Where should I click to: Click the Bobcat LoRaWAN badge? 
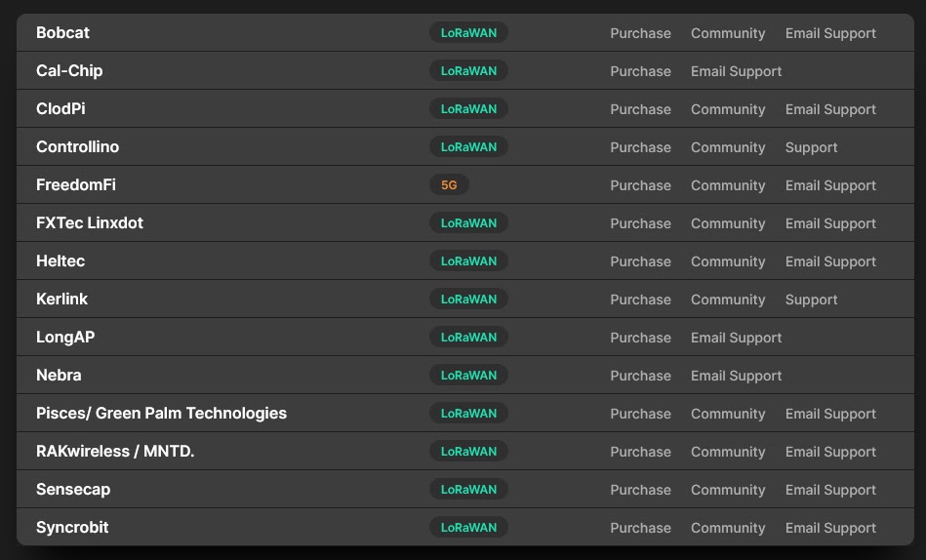(x=468, y=33)
